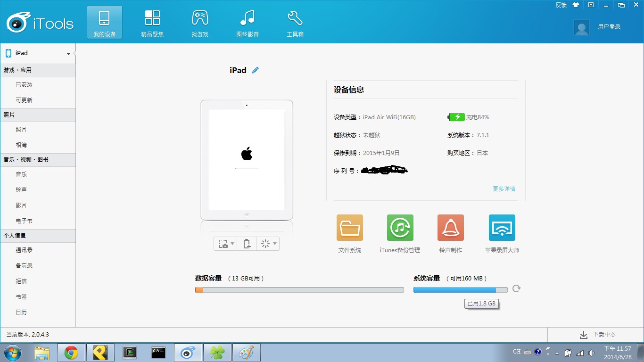Screen dimensions: 644x362
Task: Click the battery info icon under device image
Action: tap(247, 244)
